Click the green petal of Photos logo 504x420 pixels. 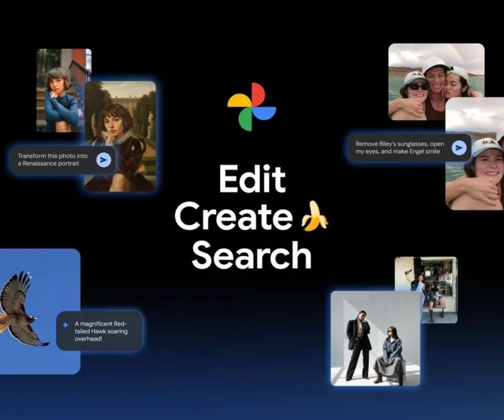[x=245, y=119]
